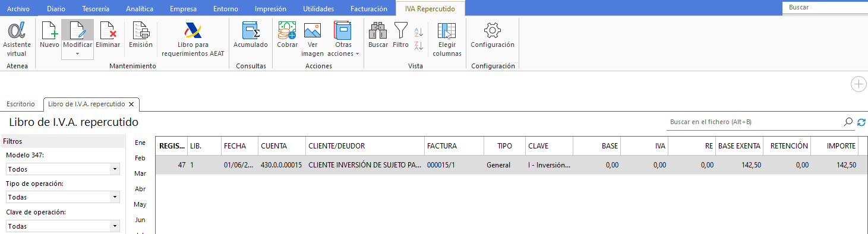
Task: Select the IVA Repercutido ribbon tab
Action: 431,9
